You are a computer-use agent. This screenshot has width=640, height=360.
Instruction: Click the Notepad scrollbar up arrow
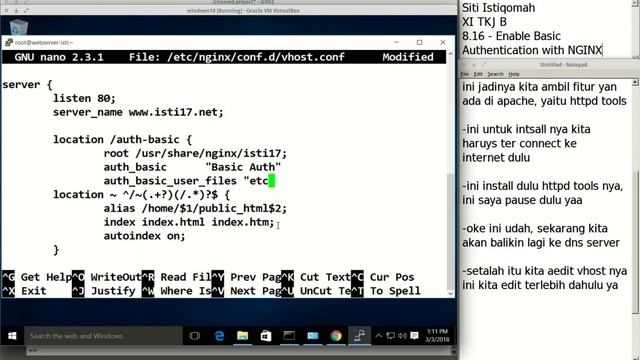pyautogui.click(x=635, y=82)
